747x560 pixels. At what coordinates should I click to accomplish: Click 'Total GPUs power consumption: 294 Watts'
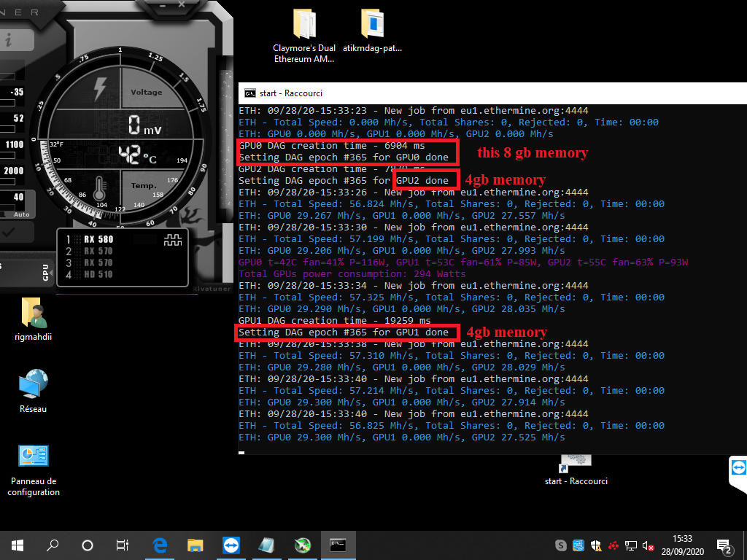(352, 274)
